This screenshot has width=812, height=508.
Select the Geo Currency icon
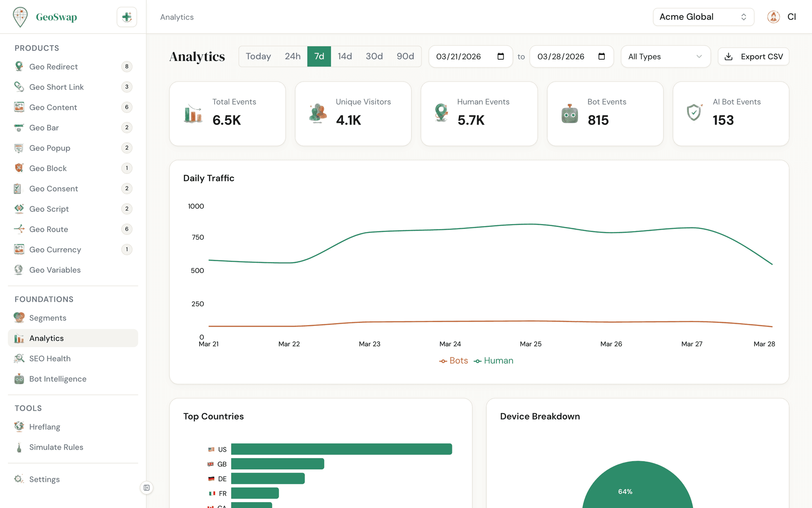[19, 249]
